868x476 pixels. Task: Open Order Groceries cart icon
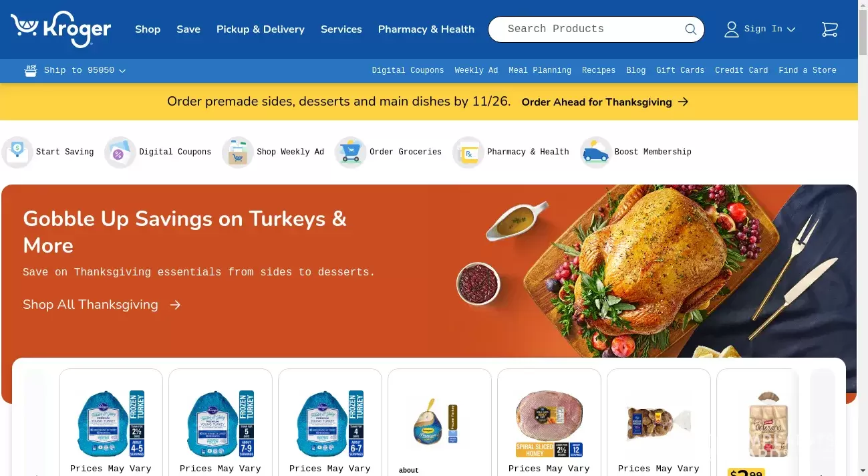(350, 152)
